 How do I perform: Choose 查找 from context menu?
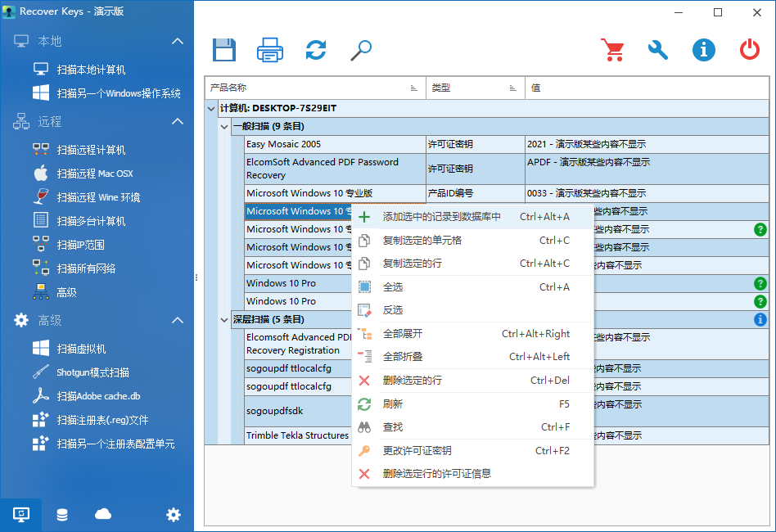tap(472, 426)
